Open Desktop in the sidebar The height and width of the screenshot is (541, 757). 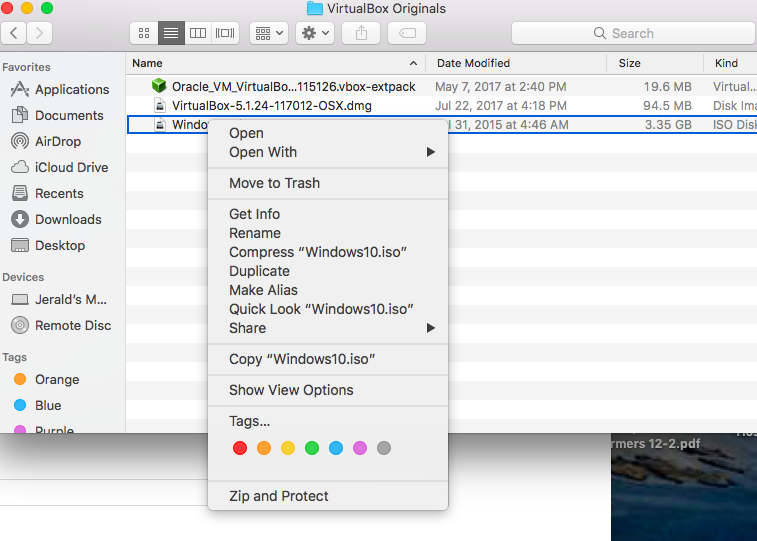[48, 246]
